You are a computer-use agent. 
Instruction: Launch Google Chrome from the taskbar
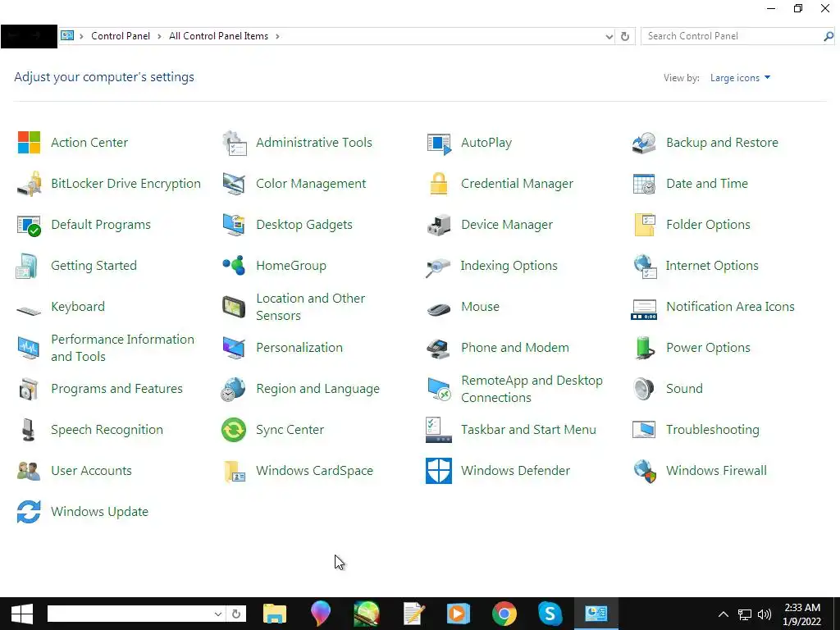coord(504,614)
